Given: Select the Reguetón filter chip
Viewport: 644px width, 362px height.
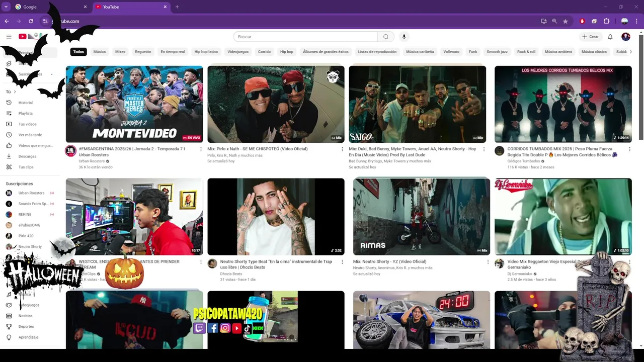Looking at the screenshot, I should coord(143,52).
